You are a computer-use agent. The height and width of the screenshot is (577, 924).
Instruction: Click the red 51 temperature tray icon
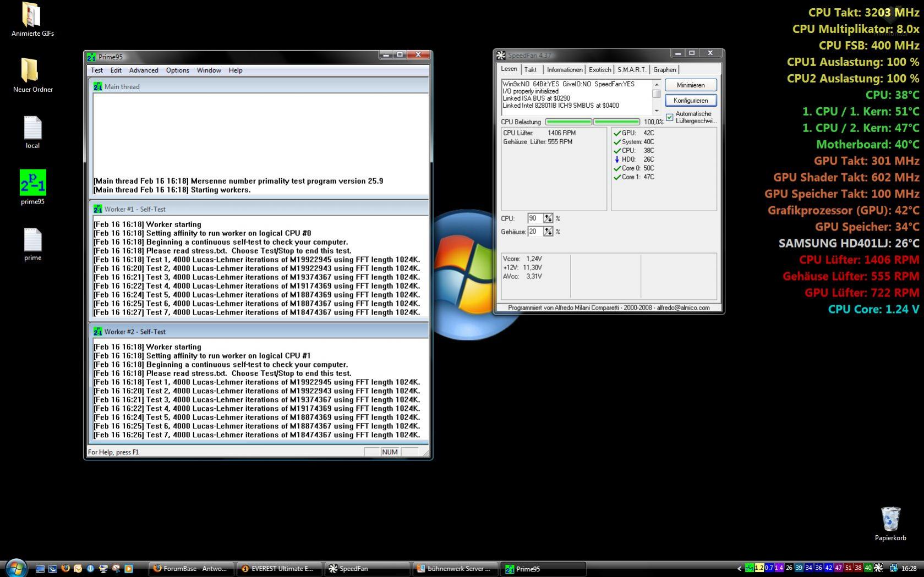(x=849, y=568)
